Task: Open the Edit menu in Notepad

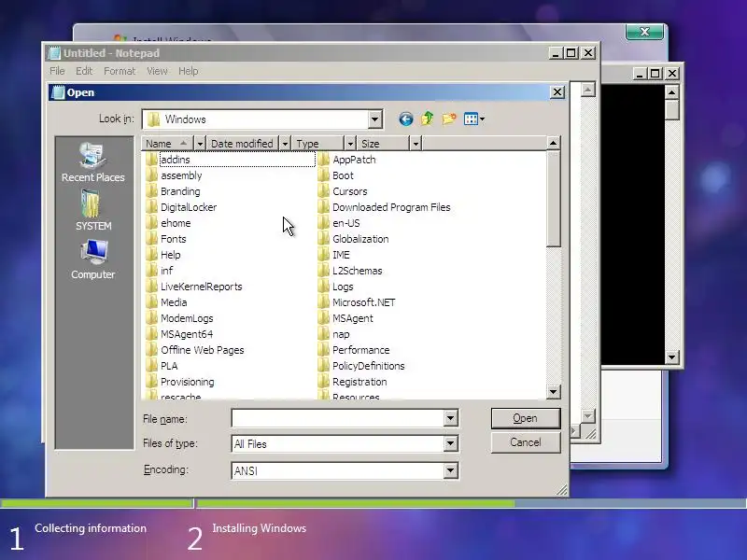Action: [84, 71]
